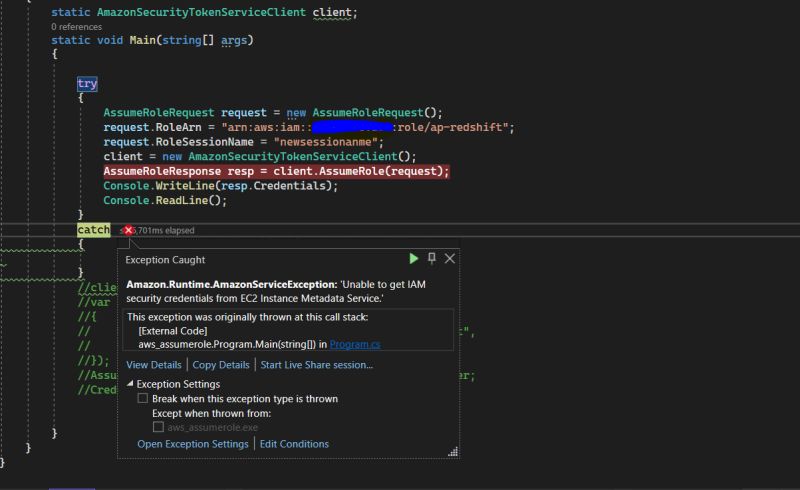800x490 pixels.
Task: Click the '[External Code]' call stack entry
Action: point(172,331)
